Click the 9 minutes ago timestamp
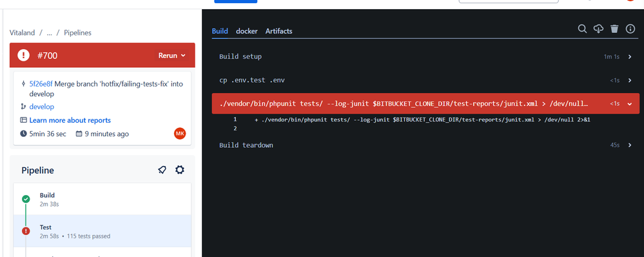Image resolution: width=644 pixels, height=257 pixels. coord(107,134)
